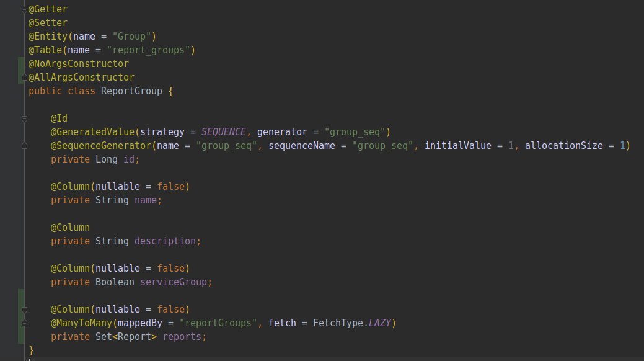Collapse fold marker on @Column above @ManyToMany
The height and width of the screenshot is (361, 644).
24,310
